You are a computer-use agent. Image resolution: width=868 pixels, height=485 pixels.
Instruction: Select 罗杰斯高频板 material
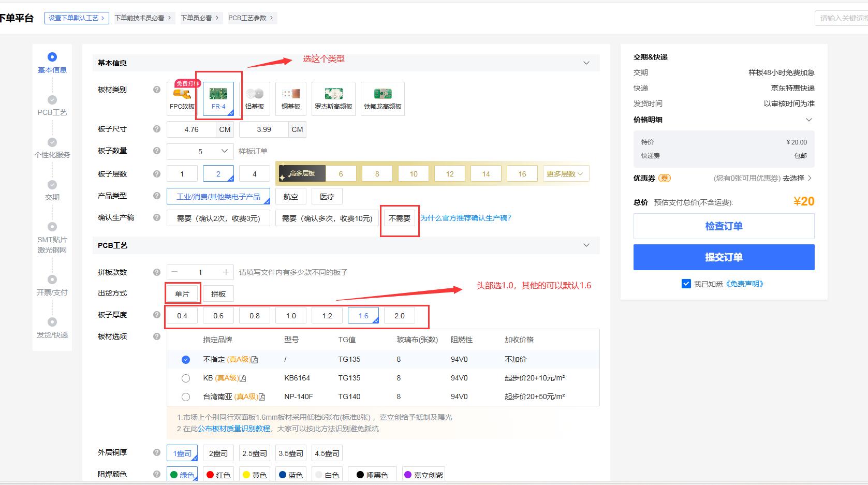pos(333,98)
